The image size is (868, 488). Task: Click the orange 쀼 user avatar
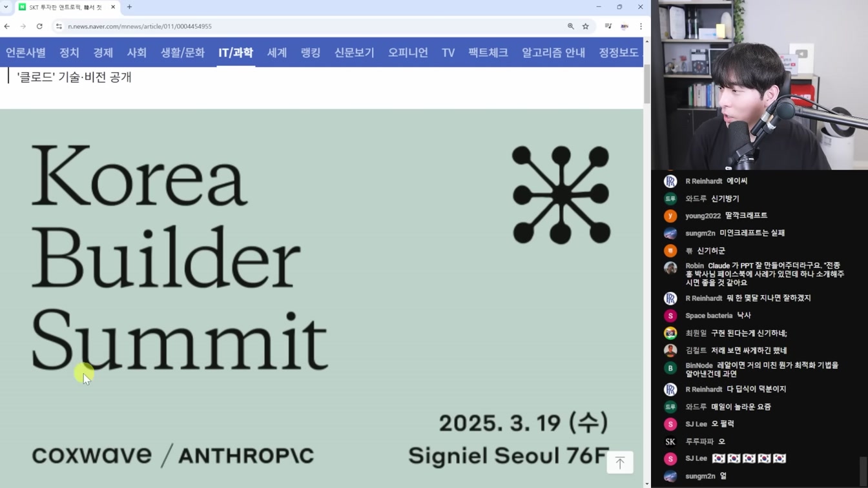click(x=670, y=250)
